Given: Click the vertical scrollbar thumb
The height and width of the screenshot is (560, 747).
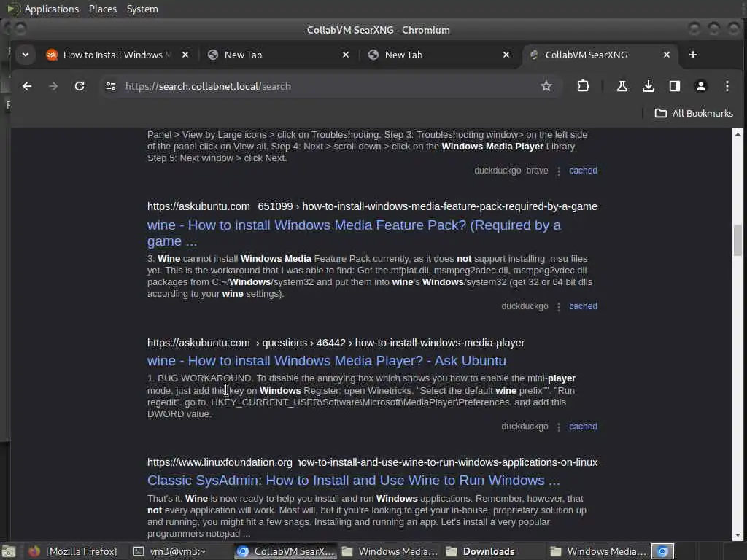Looking at the screenshot, I should pyautogui.click(x=738, y=241).
